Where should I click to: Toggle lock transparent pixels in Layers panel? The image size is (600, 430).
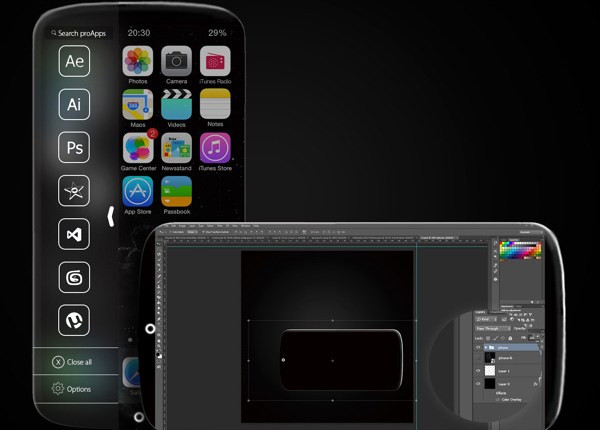pos(488,338)
